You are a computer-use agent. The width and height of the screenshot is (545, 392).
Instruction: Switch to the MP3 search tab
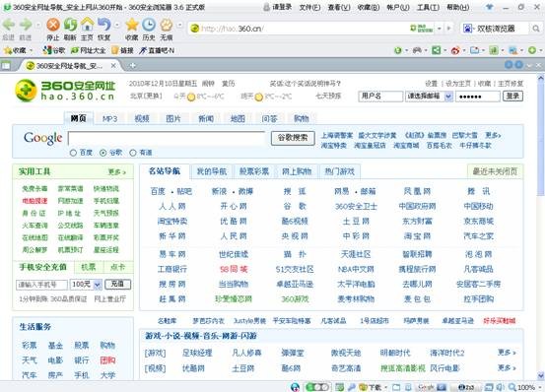tap(109, 119)
